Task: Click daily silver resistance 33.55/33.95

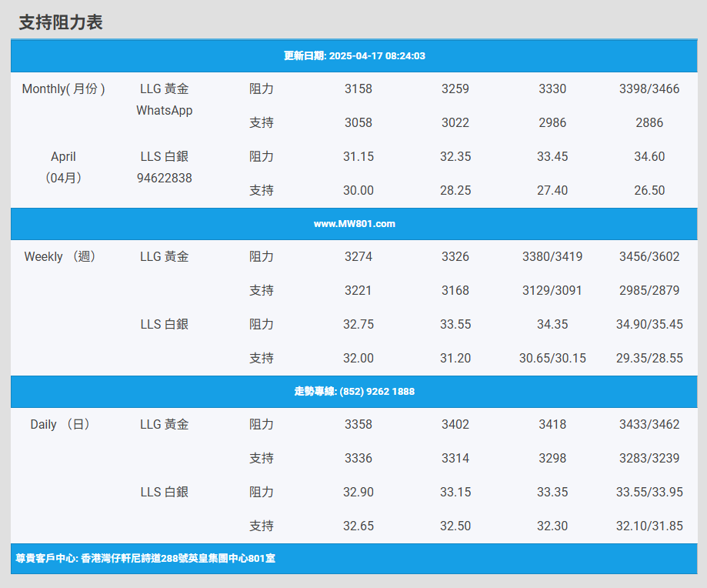Action: click(x=649, y=492)
